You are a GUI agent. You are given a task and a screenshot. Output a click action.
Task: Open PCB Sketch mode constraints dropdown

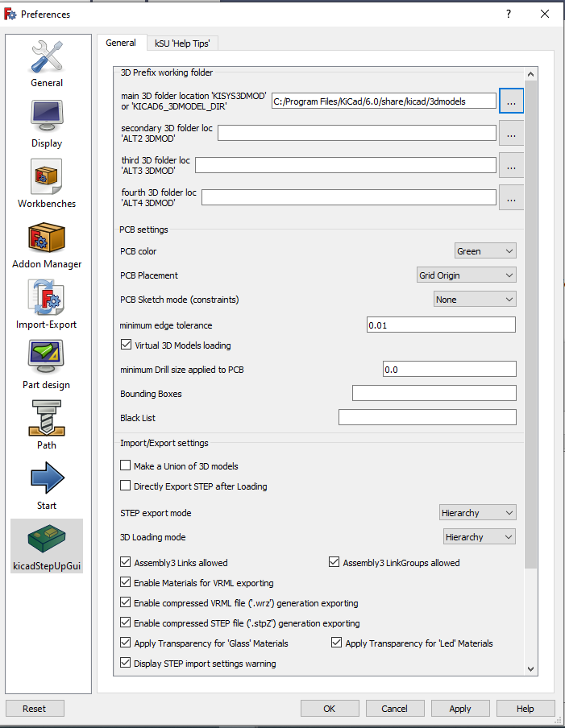(475, 300)
